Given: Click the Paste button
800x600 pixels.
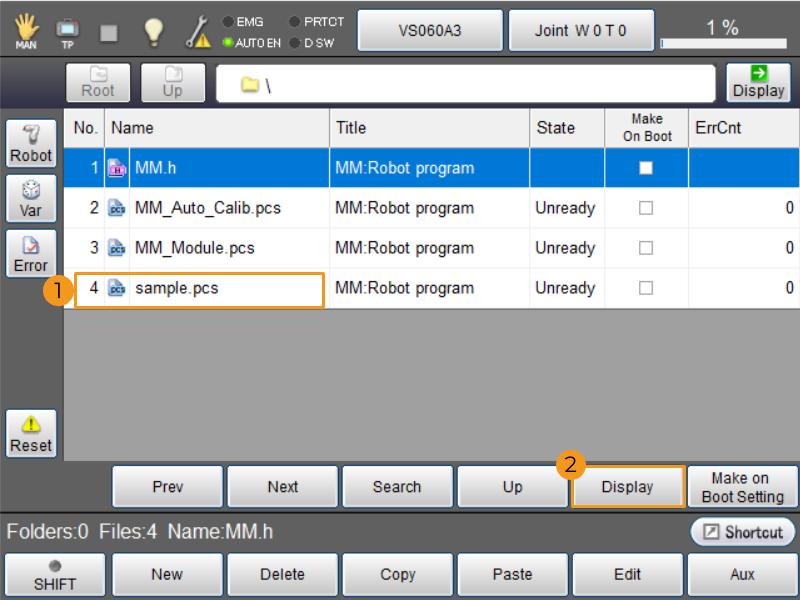Looking at the screenshot, I should coord(513,574).
